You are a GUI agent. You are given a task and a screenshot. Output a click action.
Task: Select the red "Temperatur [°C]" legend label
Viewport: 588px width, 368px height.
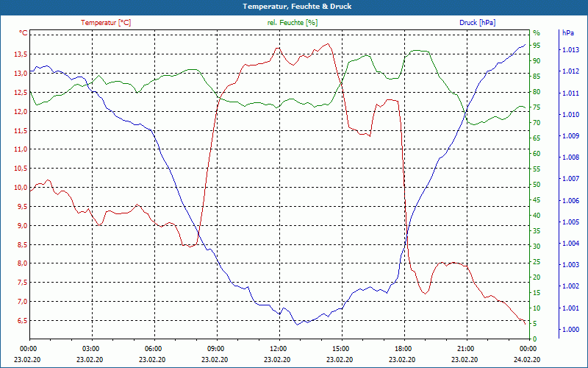(x=106, y=23)
